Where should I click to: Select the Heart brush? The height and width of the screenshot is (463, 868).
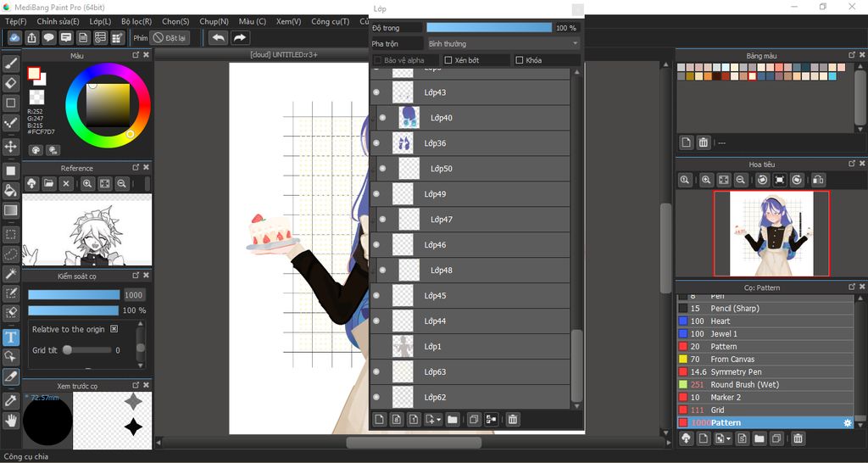765,321
